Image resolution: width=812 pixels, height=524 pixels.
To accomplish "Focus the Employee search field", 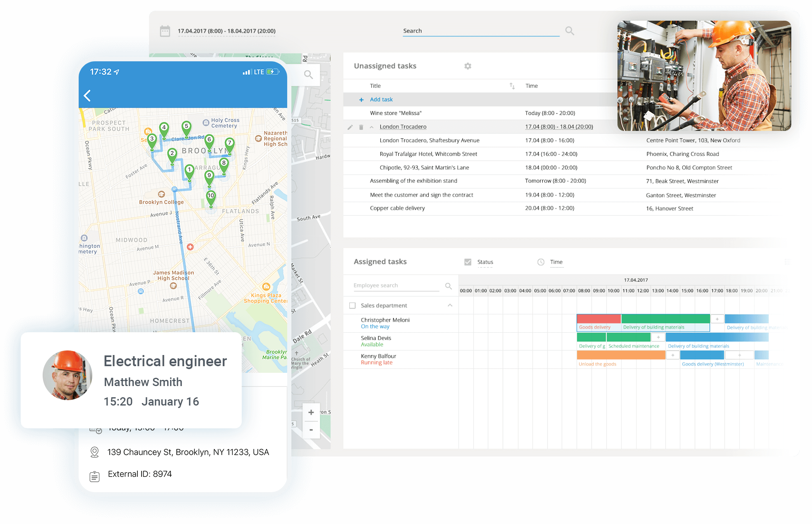I will click(x=396, y=285).
